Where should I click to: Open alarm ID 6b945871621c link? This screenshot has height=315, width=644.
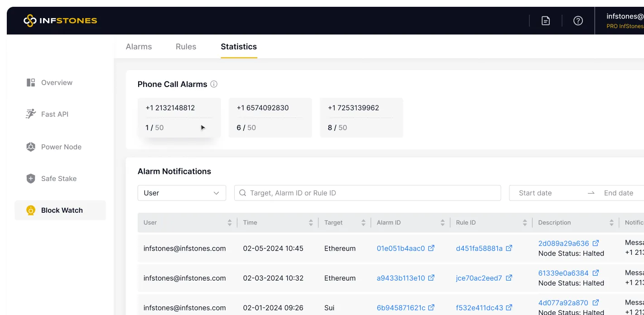point(401,308)
